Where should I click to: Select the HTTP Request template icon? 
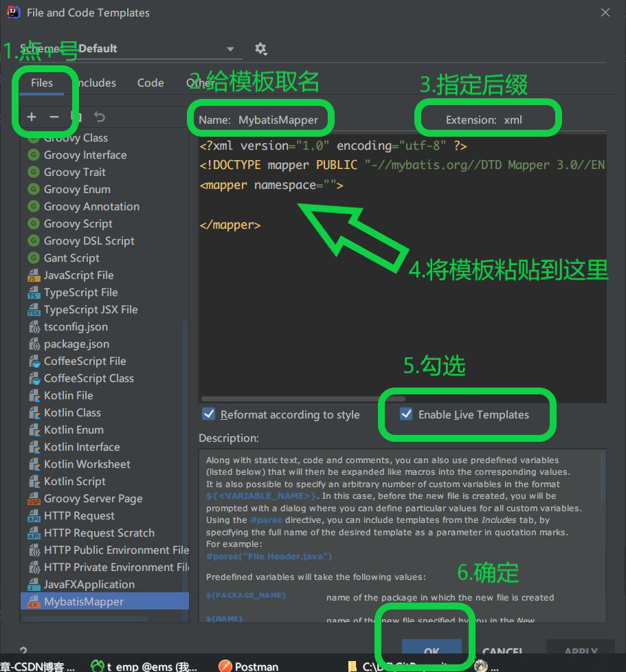coord(34,516)
